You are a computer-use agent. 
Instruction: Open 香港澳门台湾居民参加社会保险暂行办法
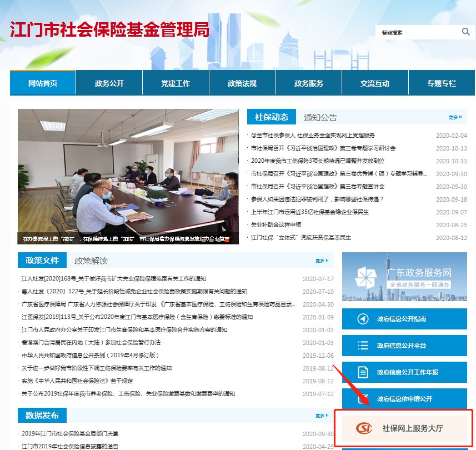(x=91, y=342)
